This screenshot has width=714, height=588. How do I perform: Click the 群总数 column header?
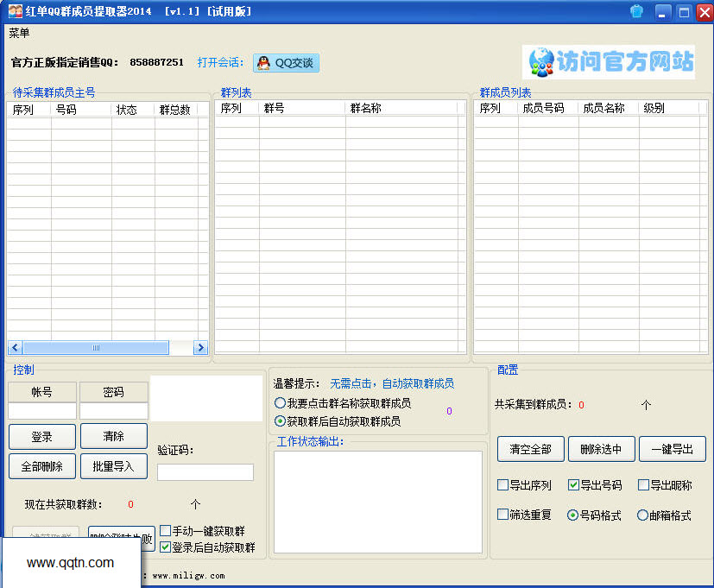[x=176, y=110]
